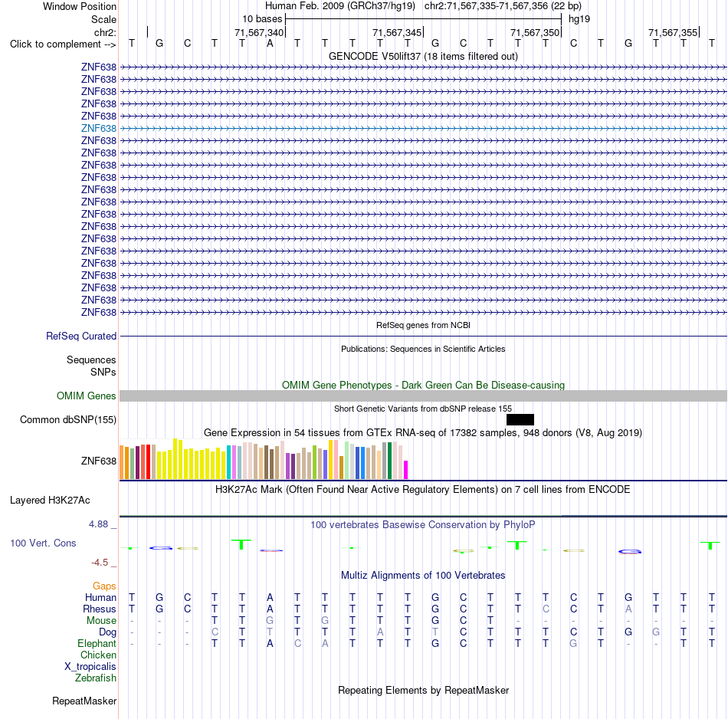
Task: Click the RefSeq Curated horizontal intron line
Action: point(423,336)
